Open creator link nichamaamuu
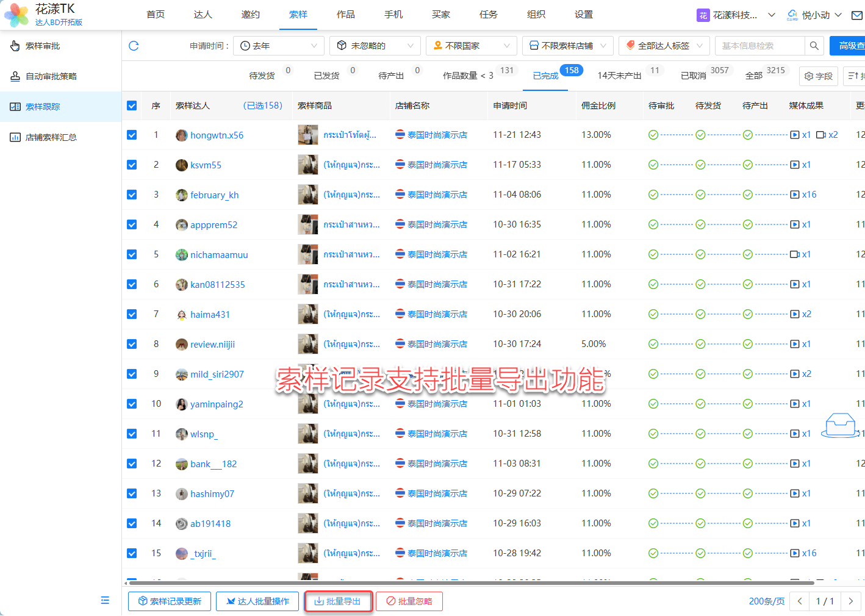This screenshot has width=865, height=616. [x=219, y=255]
